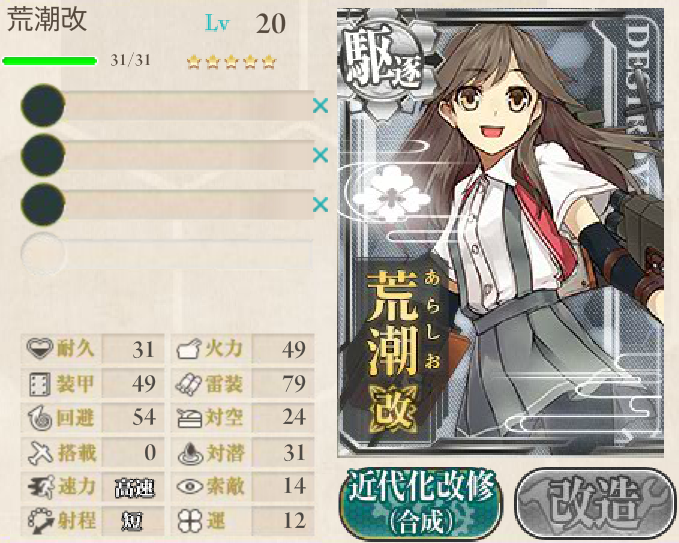Open 近代化改修 (合成) modernization
The height and width of the screenshot is (543, 679).
point(420,502)
